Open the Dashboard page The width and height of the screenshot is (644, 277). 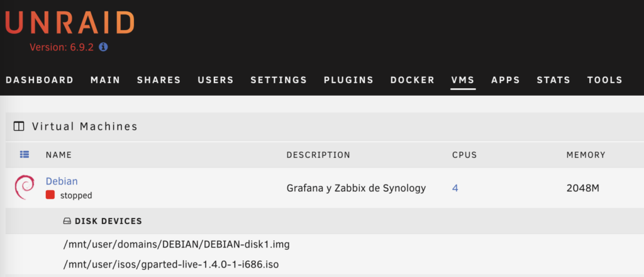40,80
